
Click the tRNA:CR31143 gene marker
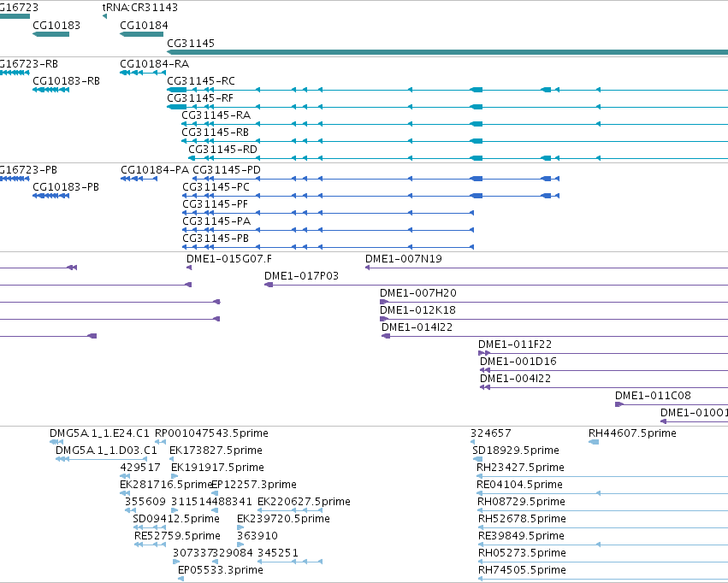coord(105,16)
